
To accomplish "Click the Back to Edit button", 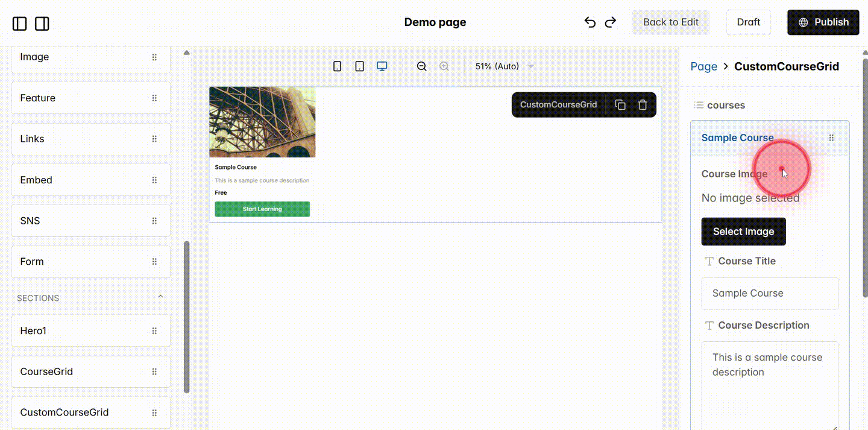I will point(670,22).
